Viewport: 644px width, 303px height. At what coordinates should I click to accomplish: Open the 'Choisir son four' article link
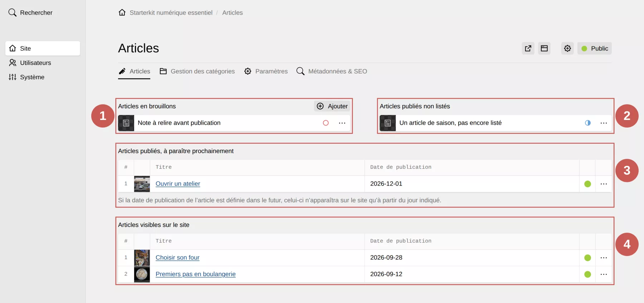(x=177, y=258)
